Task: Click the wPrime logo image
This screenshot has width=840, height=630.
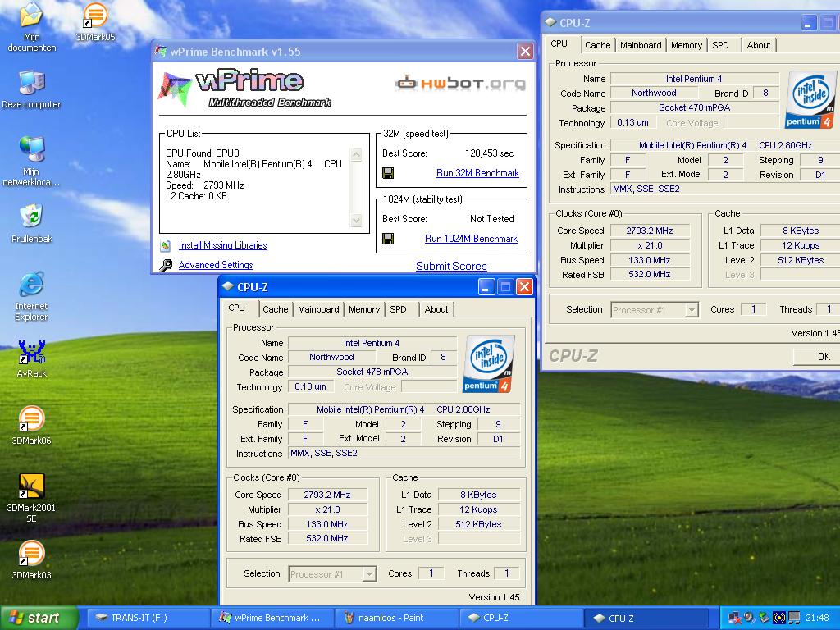Action: pyautogui.click(x=244, y=88)
